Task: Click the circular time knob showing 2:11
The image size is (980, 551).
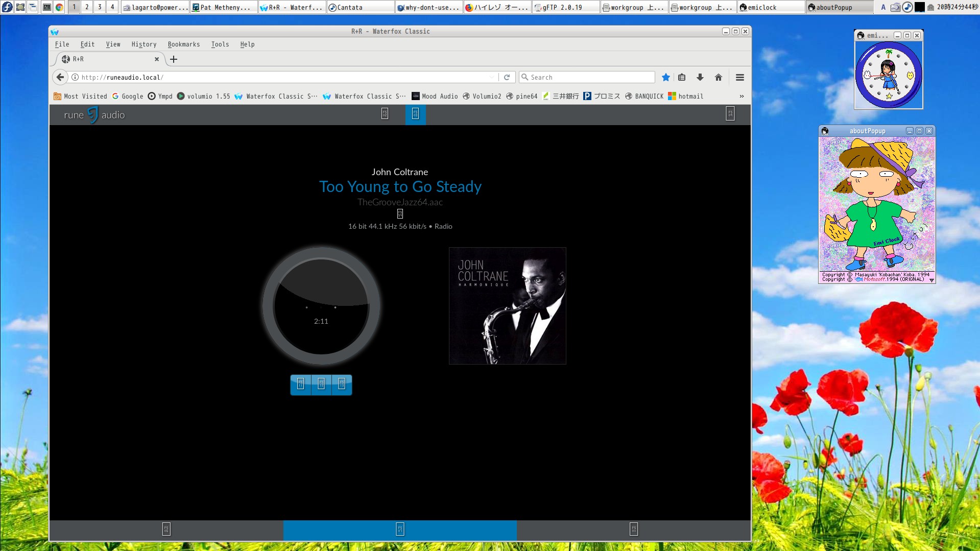Action: 321,306
